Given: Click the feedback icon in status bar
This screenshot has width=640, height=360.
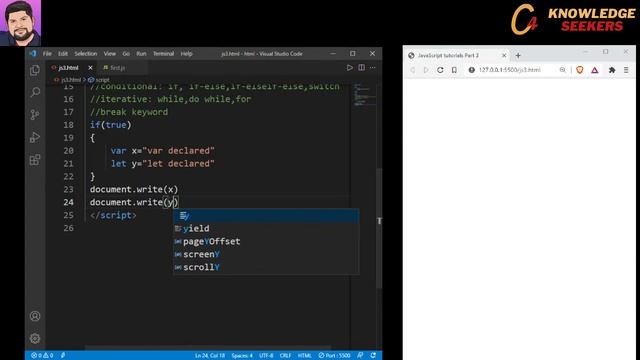Looking at the screenshot, I should 360,356.
